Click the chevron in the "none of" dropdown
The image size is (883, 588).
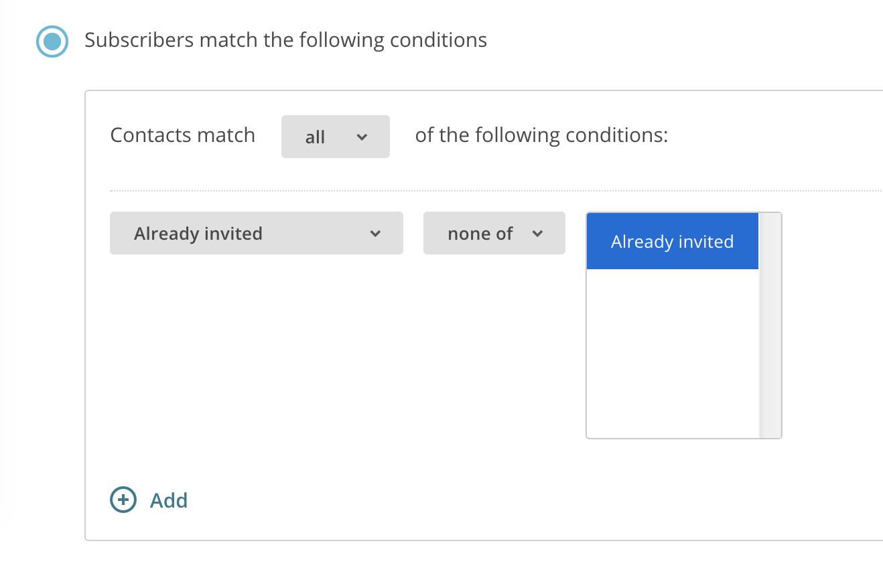537,233
